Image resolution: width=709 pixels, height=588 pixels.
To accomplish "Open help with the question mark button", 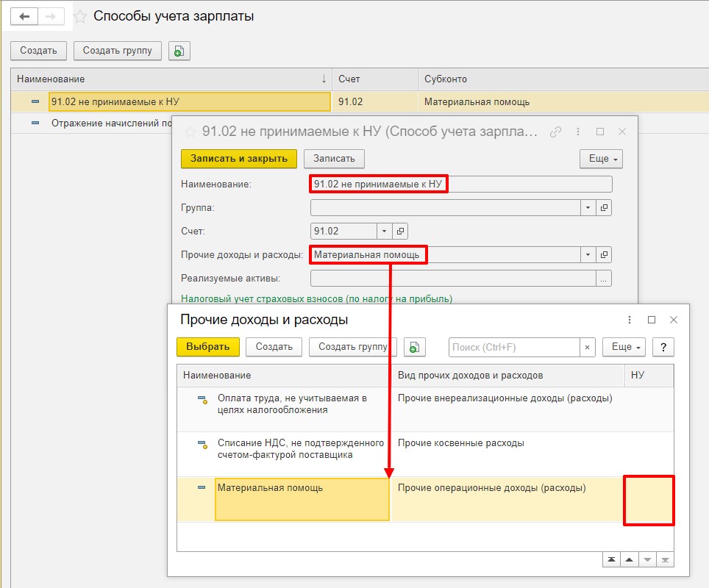I will tap(663, 347).
